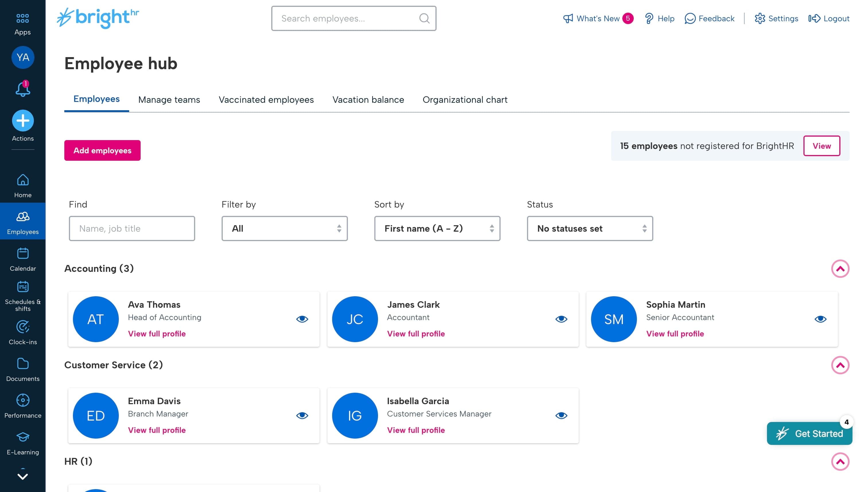The width and height of the screenshot is (868, 492).
Task: Select the Employees tab
Action: pyautogui.click(x=97, y=99)
